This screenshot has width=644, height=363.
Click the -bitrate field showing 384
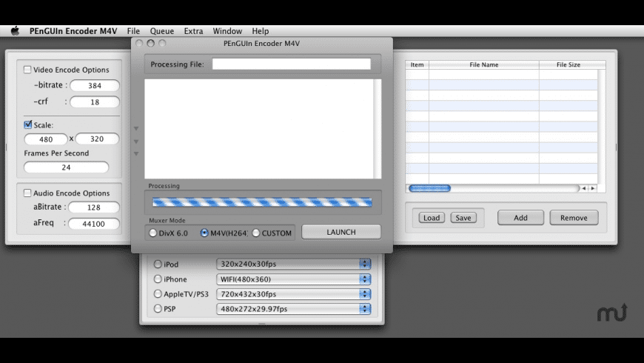(x=95, y=85)
